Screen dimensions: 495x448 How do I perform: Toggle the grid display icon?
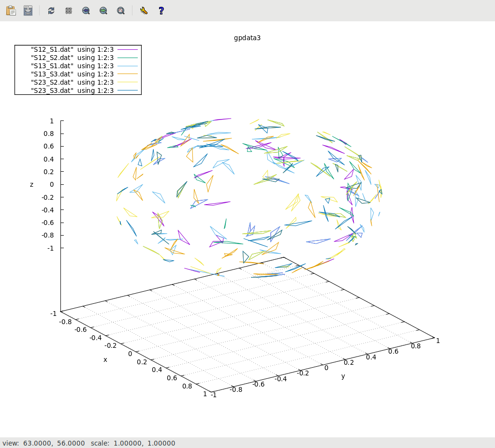[x=69, y=10]
